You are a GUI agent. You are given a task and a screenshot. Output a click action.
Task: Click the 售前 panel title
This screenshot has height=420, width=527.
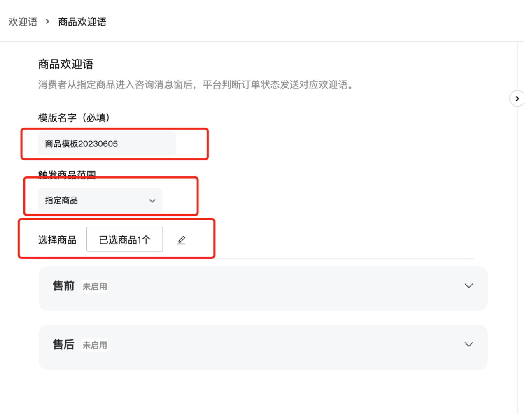click(63, 286)
